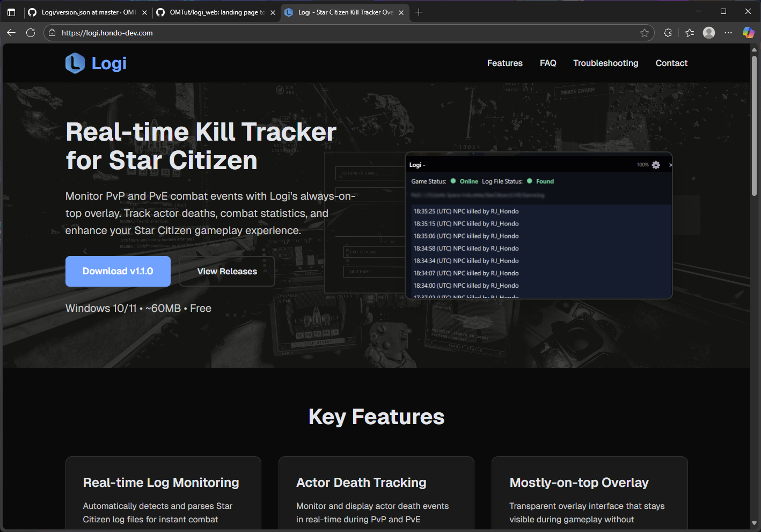
Task: Click into the address bar URL
Action: click(322, 33)
